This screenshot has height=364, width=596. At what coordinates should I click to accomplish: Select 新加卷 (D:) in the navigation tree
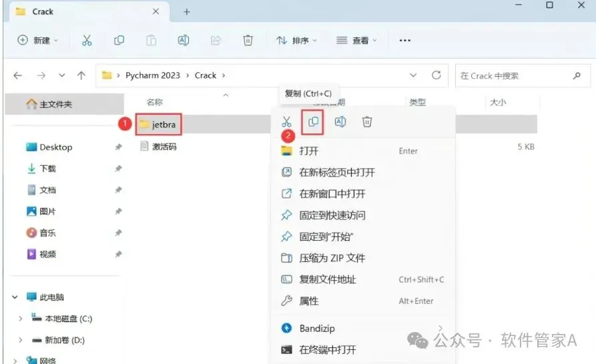[58, 340]
